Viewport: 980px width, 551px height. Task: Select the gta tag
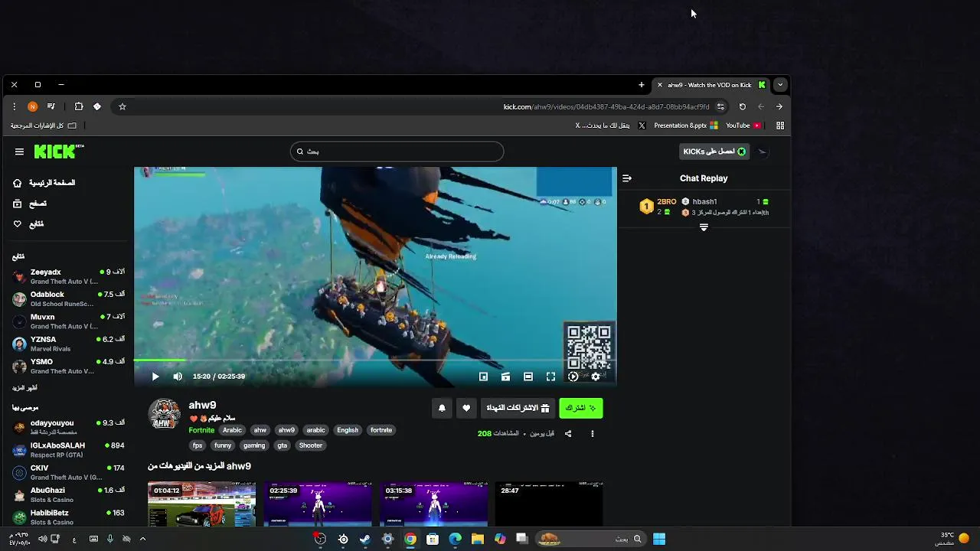coord(283,445)
